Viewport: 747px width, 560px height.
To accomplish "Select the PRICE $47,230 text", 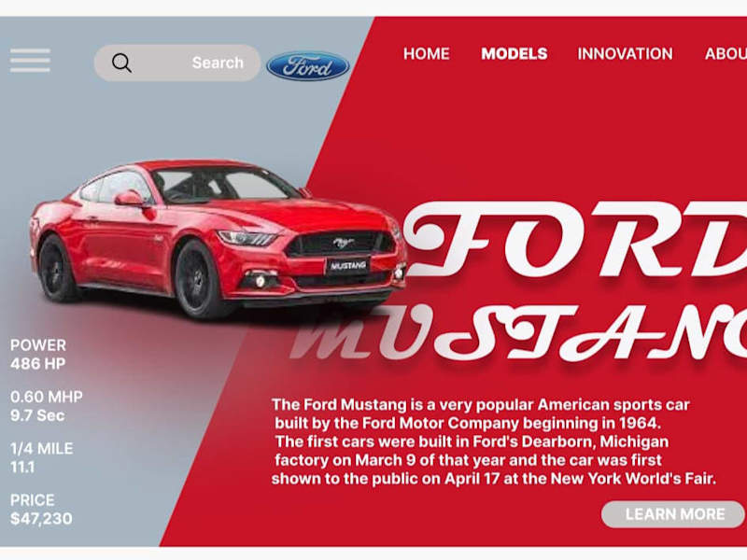I will (x=41, y=510).
